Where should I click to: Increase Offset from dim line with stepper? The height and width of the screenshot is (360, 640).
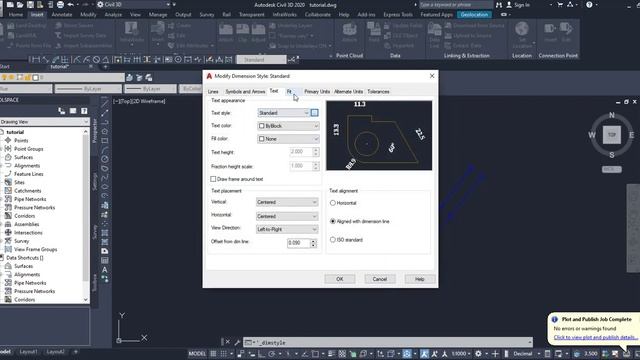(313, 241)
